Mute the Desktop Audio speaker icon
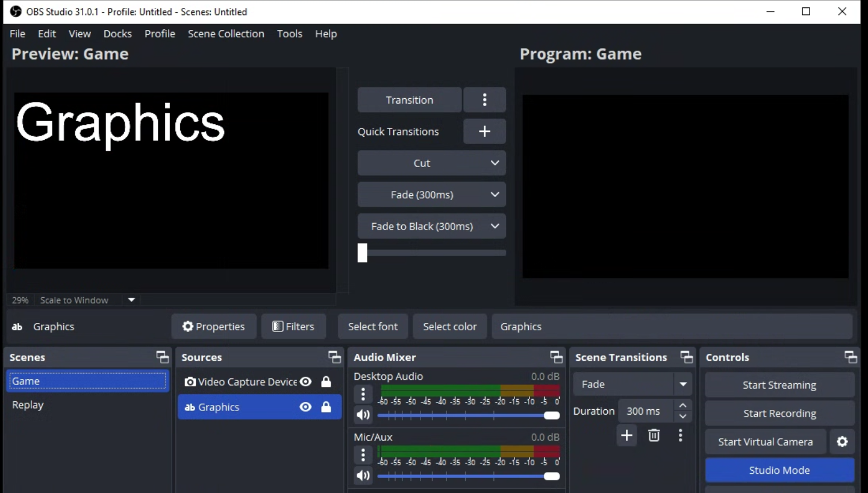Viewport: 868px width, 493px height. click(x=363, y=415)
